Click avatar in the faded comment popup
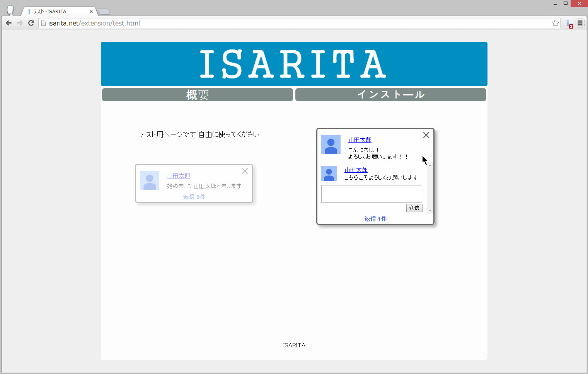 tap(150, 180)
